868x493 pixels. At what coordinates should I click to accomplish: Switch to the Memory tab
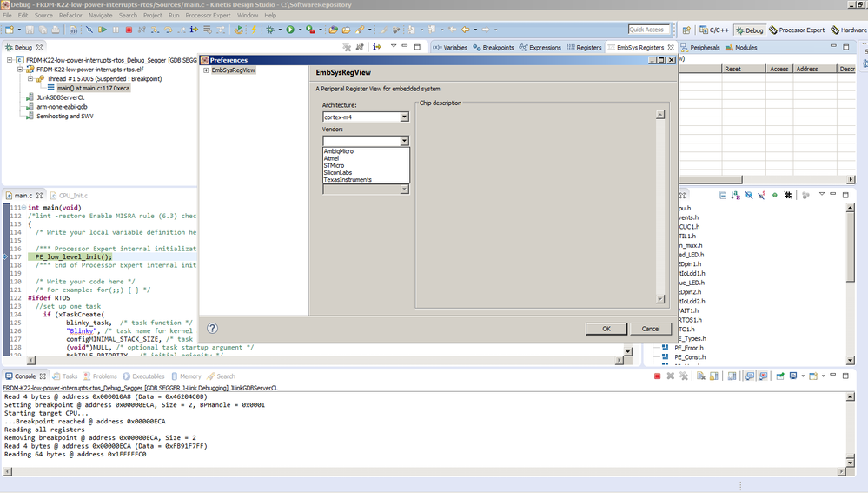coord(186,376)
